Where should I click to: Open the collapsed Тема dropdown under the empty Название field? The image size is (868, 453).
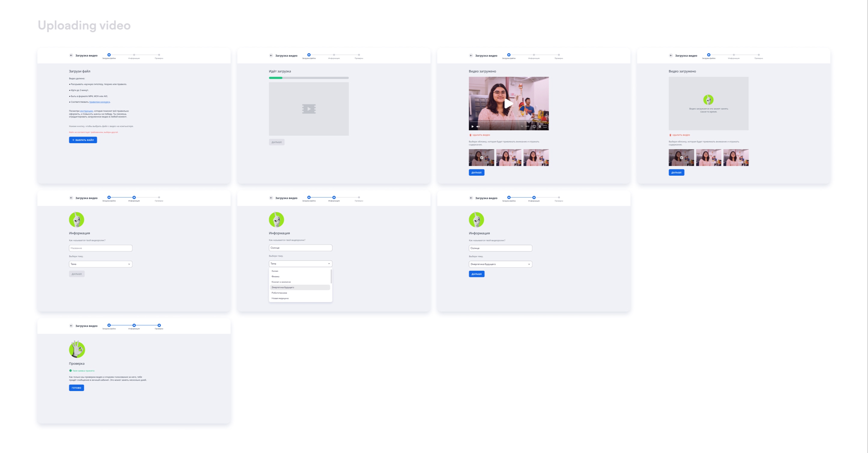[x=100, y=264]
